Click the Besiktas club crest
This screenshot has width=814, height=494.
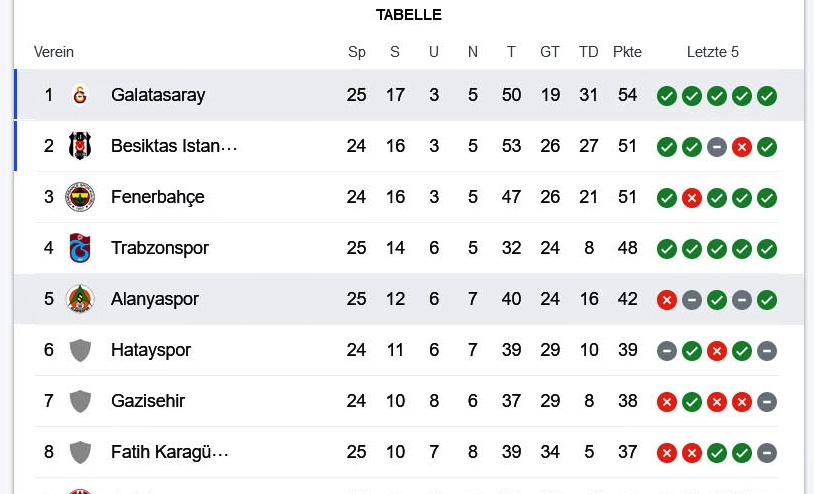[80, 146]
